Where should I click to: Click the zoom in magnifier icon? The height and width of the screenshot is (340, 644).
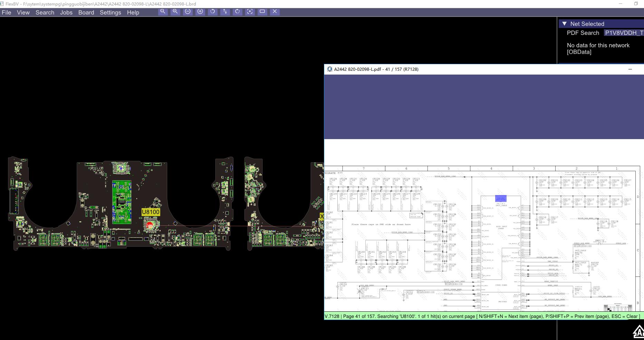(175, 11)
